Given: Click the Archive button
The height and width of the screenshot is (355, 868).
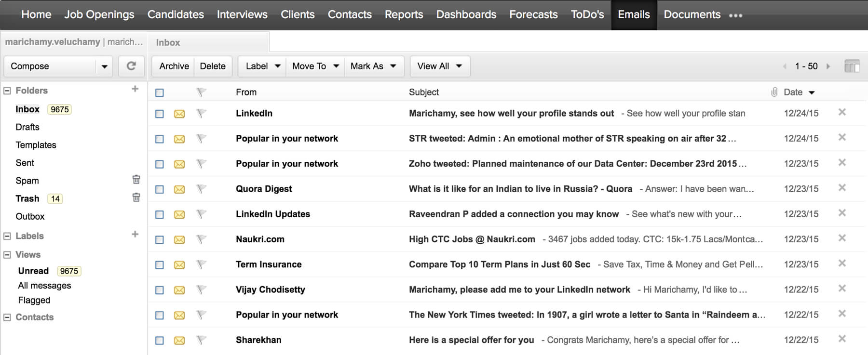Looking at the screenshot, I should [174, 66].
